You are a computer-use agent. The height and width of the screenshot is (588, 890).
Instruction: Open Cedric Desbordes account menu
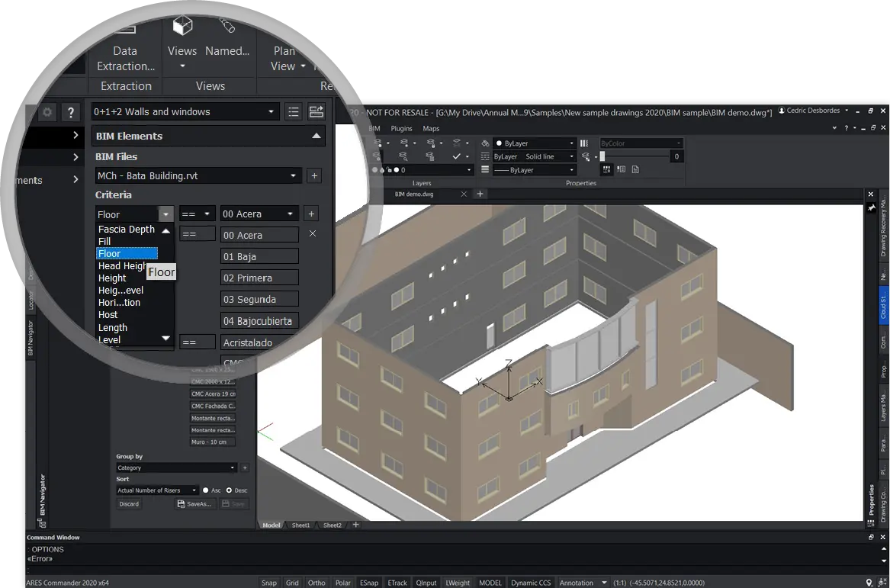(x=814, y=111)
